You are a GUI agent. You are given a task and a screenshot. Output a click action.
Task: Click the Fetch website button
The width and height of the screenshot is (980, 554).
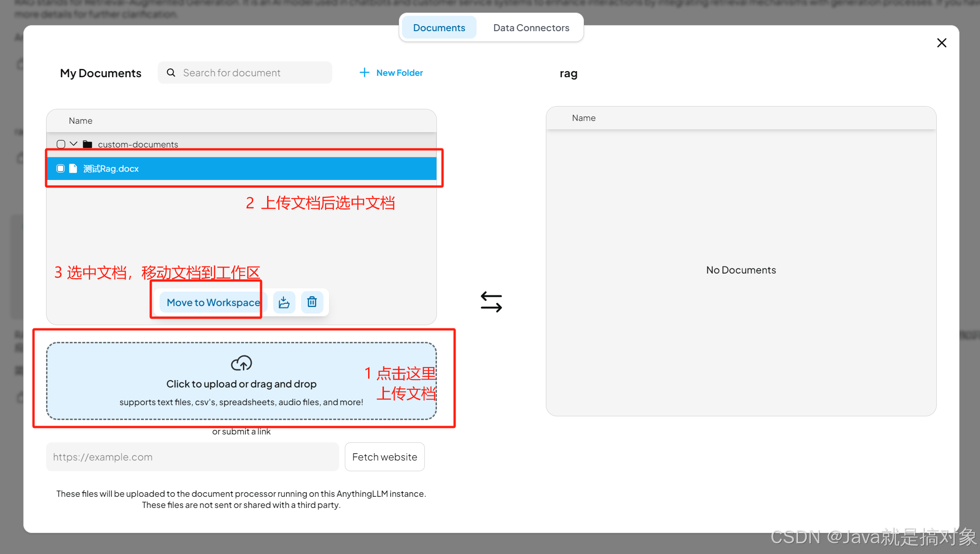(x=384, y=457)
